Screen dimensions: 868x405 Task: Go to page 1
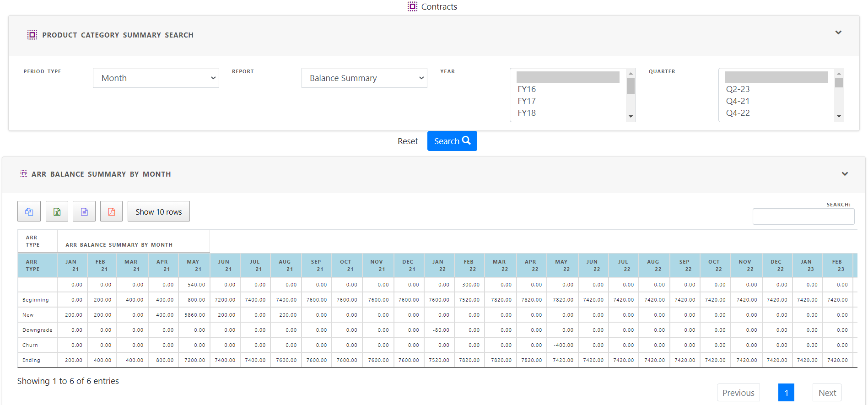coord(786,393)
